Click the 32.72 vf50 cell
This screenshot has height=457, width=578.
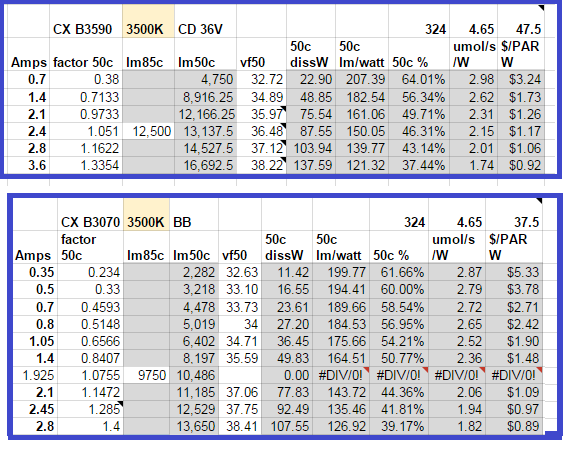[x=261, y=79]
